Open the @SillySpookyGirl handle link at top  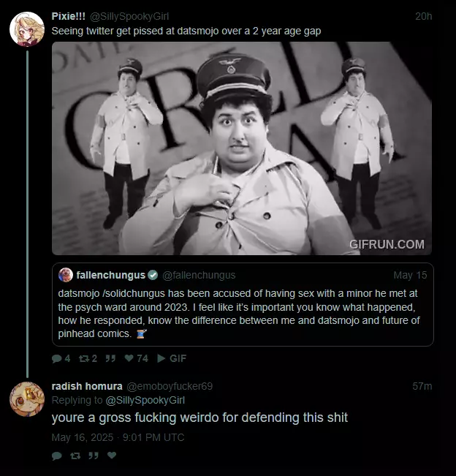[129, 16]
